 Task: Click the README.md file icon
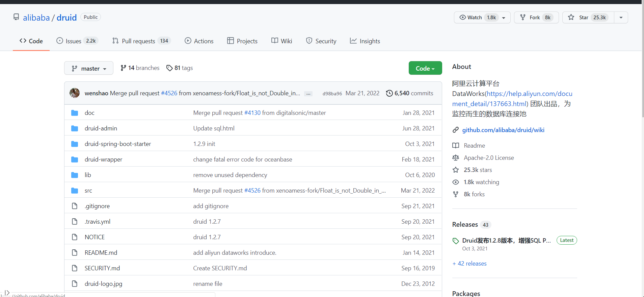(x=75, y=252)
